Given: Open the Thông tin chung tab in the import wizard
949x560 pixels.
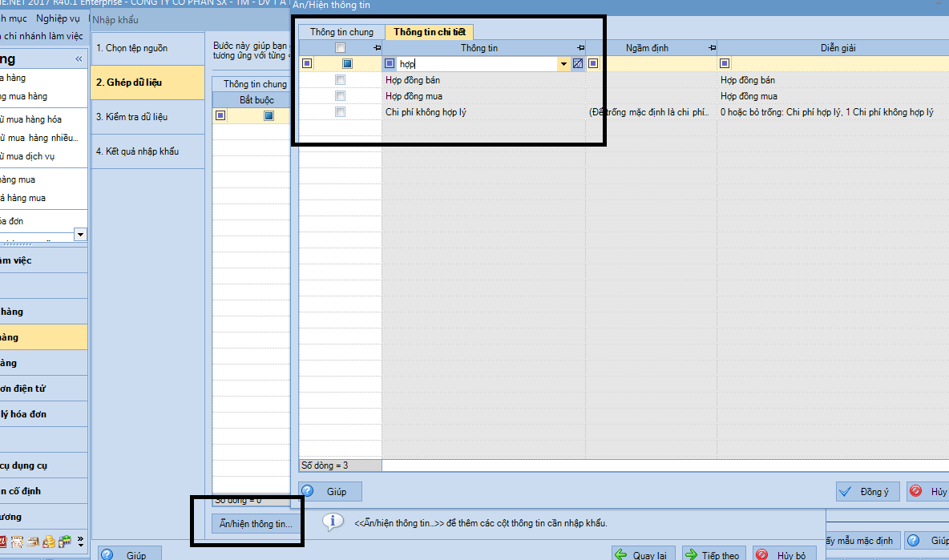Looking at the screenshot, I should tap(255, 84).
